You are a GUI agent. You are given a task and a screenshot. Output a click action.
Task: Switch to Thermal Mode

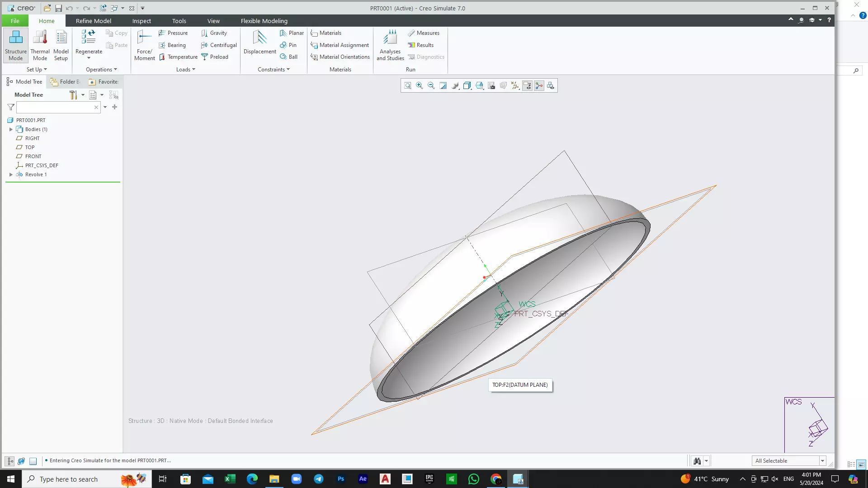coord(40,45)
